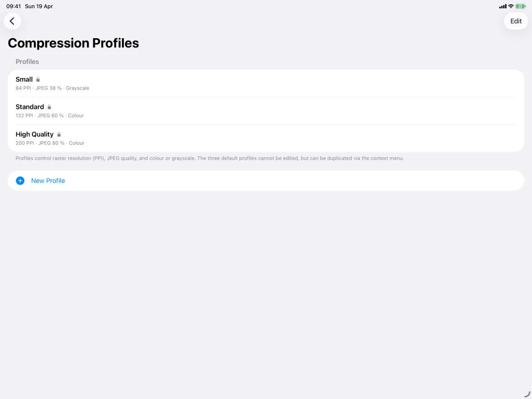Viewport: 532px width, 399px height.
Task: Click the blue plus circle icon
Action: coord(20,180)
